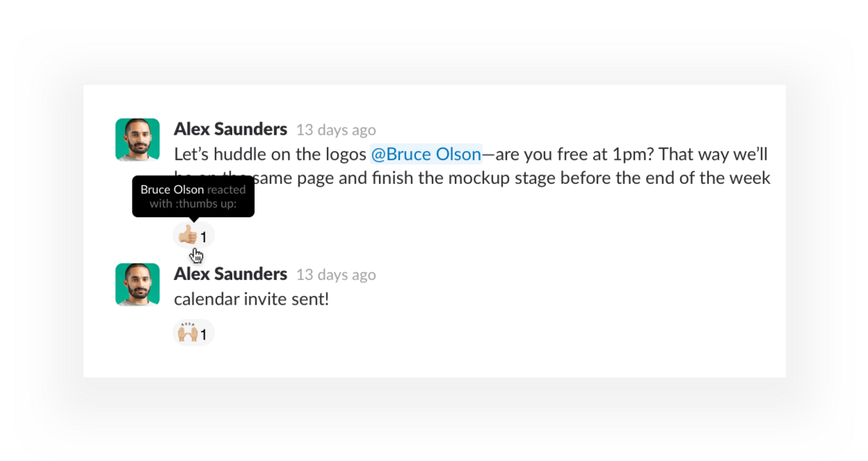Click the thumbs up reaction emoji
The width and height of the screenshot is (868, 461).
pyautogui.click(x=187, y=234)
